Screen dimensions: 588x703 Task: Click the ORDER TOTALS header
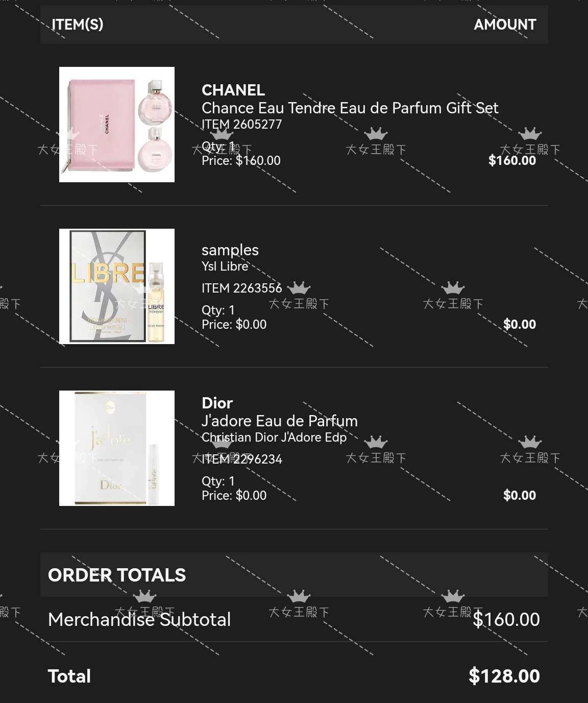click(x=117, y=575)
